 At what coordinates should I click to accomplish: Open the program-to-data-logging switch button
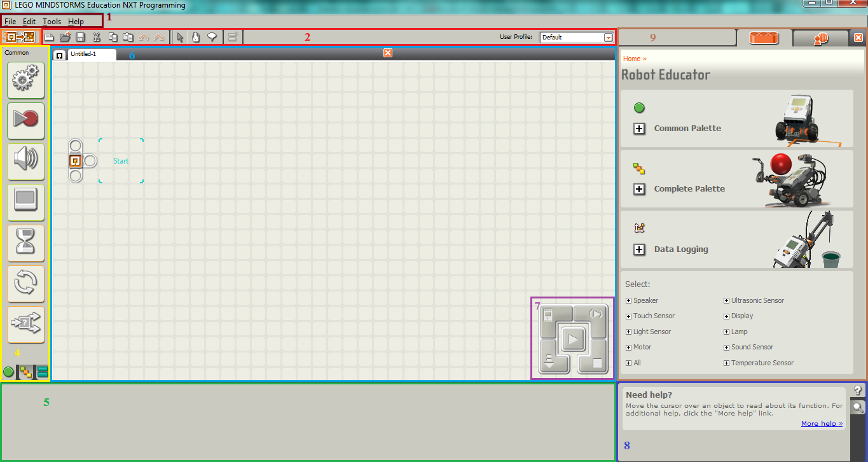coord(21,37)
